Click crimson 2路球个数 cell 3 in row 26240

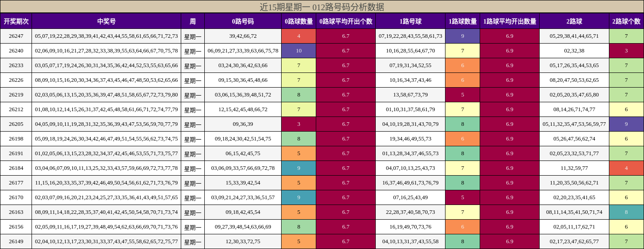627,51
